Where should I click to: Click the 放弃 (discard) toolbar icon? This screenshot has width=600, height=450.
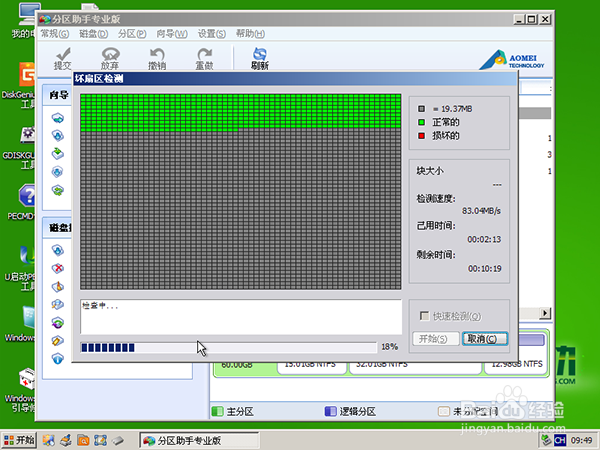pos(110,58)
